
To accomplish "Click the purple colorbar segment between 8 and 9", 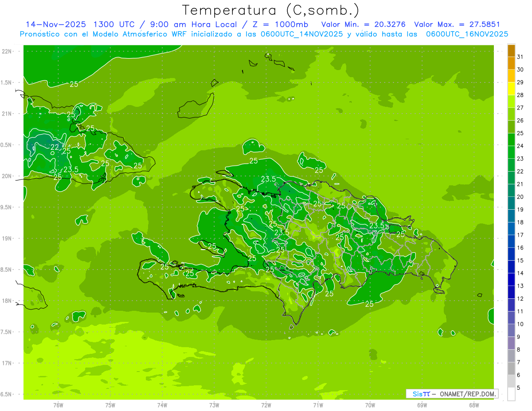I will [511, 344].
